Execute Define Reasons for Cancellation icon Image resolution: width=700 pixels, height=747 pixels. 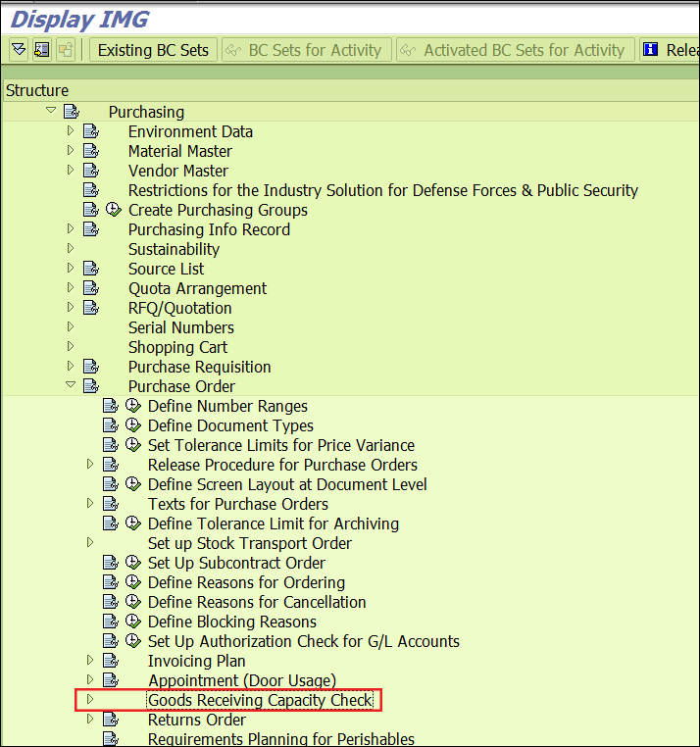tap(133, 601)
